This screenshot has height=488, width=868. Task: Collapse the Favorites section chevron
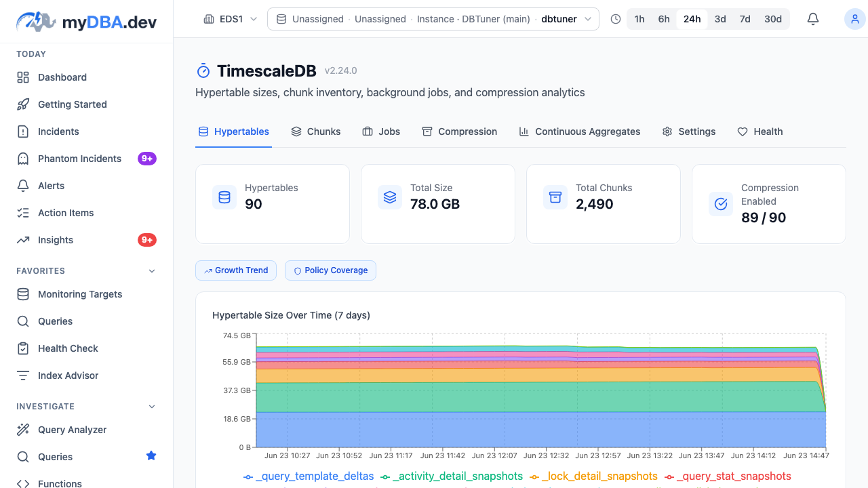(152, 271)
